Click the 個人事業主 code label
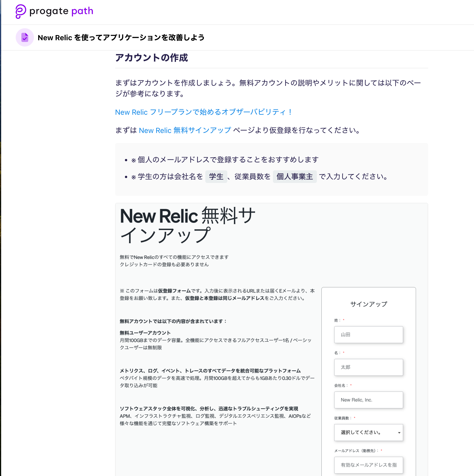The width and height of the screenshot is (474, 476). pyautogui.click(x=295, y=177)
